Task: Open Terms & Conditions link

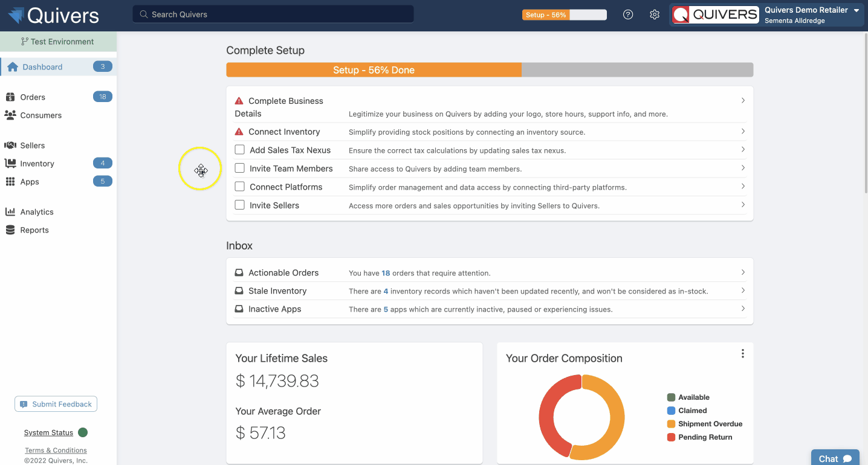Action: point(56,450)
